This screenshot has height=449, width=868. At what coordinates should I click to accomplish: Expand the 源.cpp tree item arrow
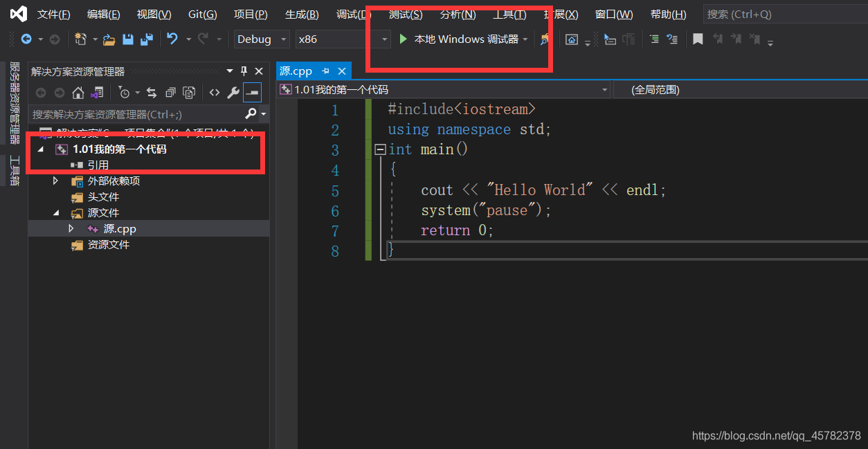(x=71, y=228)
